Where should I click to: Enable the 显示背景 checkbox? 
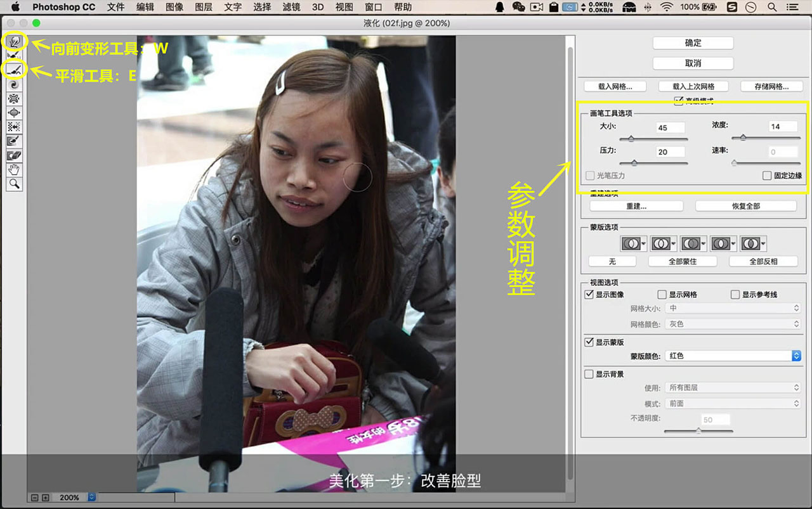click(589, 374)
